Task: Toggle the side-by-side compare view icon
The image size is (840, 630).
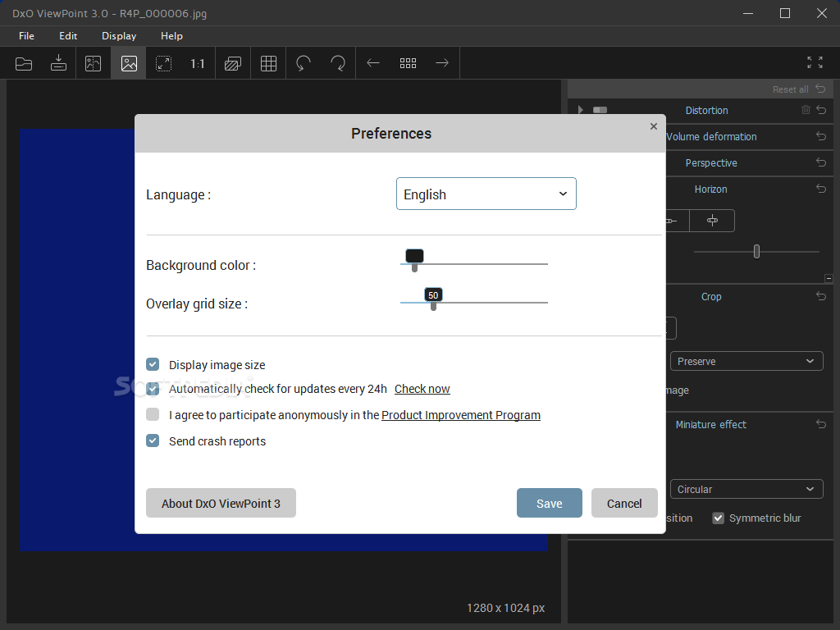Action: (94, 64)
